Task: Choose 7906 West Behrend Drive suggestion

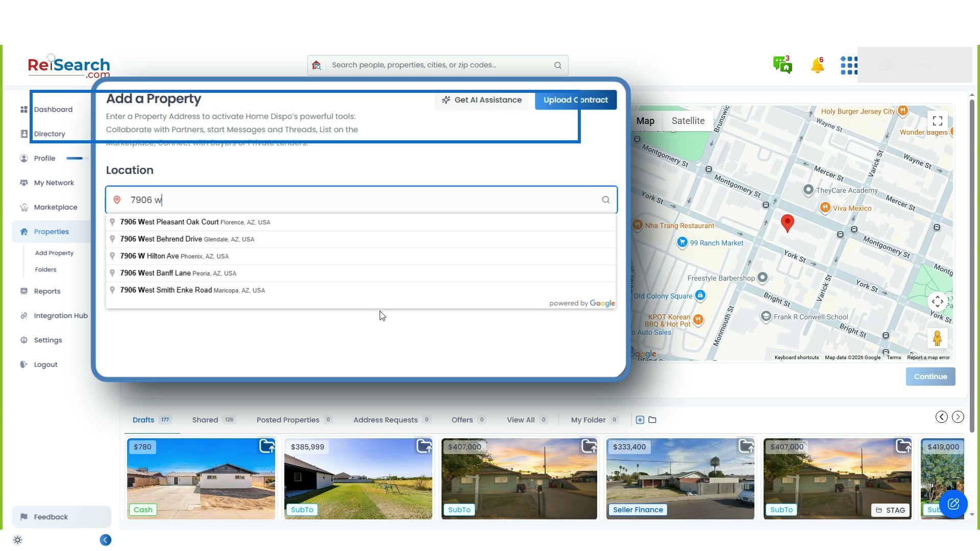Action: pyautogui.click(x=361, y=239)
